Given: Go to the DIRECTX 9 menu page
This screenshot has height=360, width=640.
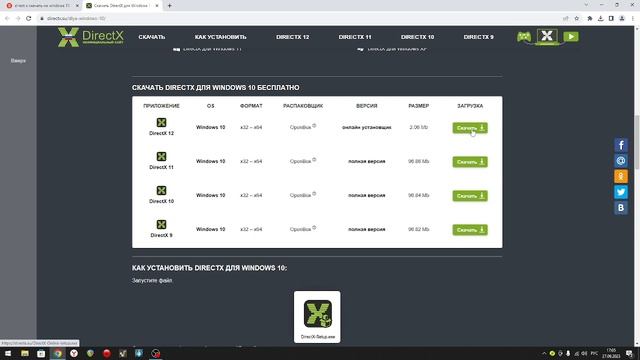Looking at the screenshot, I should 478,37.
